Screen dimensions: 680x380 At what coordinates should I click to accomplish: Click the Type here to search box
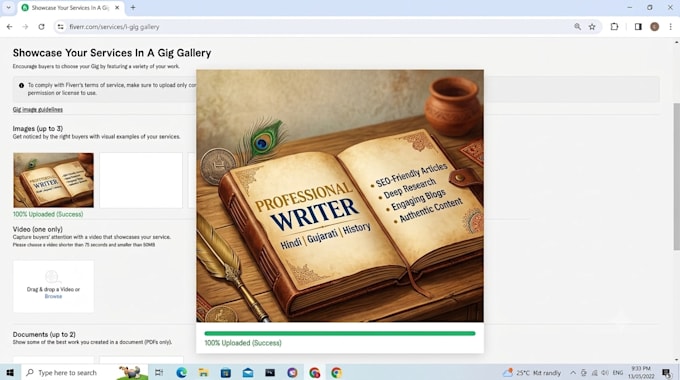(85, 373)
